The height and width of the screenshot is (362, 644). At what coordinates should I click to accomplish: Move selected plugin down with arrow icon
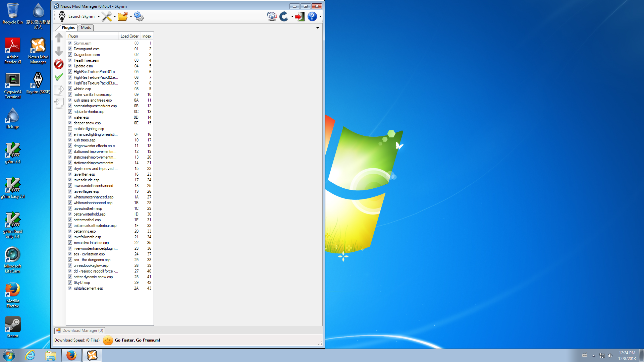tap(59, 51)
